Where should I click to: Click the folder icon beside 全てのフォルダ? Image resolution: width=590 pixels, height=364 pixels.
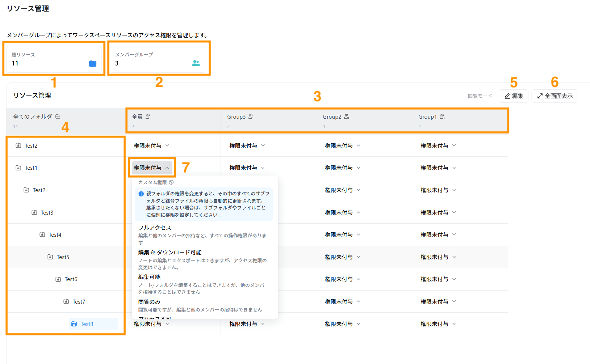[x=58, y=117]
